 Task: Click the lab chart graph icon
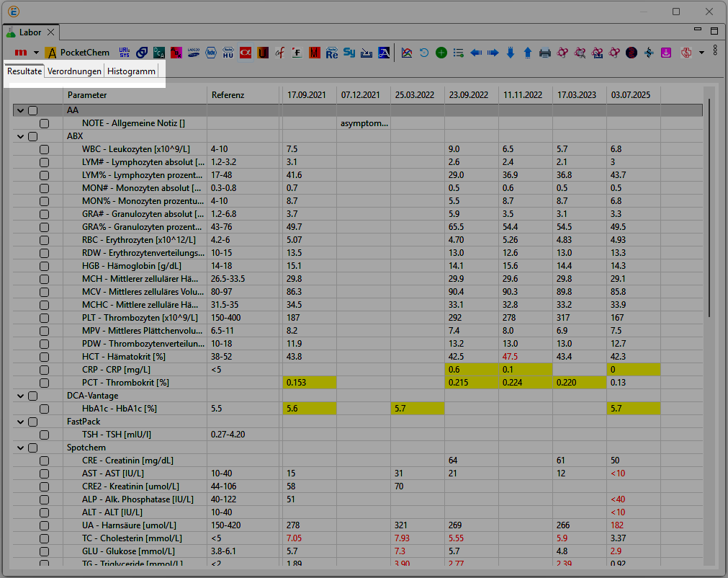(x=407, y=53)
